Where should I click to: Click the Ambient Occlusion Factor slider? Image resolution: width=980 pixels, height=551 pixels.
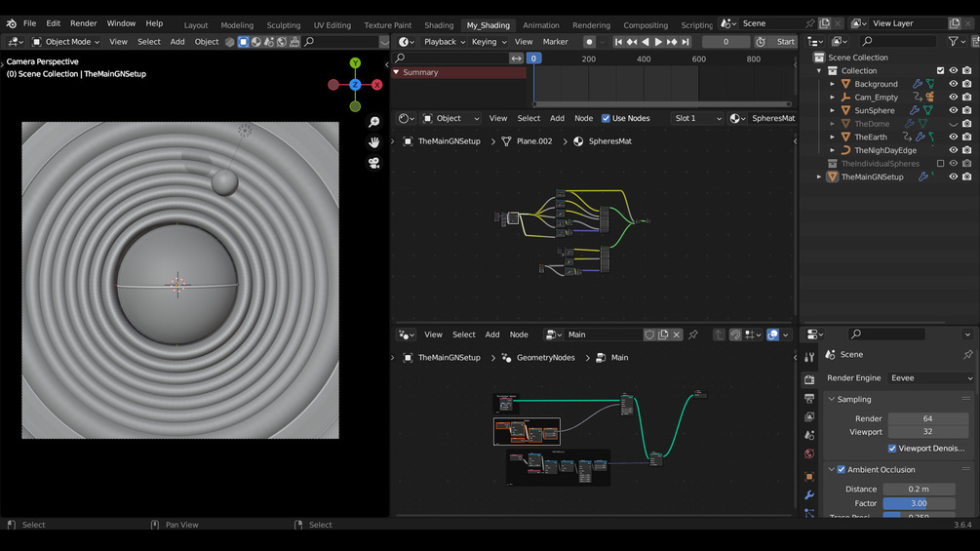919,503
